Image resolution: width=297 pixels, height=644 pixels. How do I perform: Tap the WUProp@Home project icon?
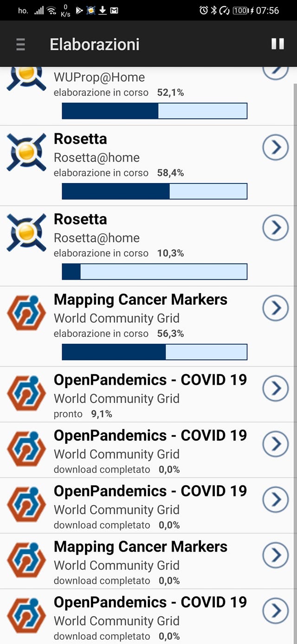click(x=26, y=78)
